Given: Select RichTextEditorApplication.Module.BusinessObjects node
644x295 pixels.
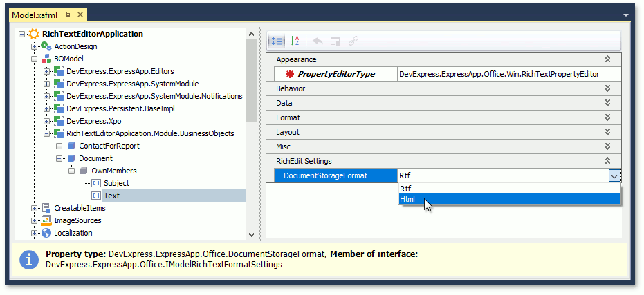Looking at the screenshot, I should 150,133.
